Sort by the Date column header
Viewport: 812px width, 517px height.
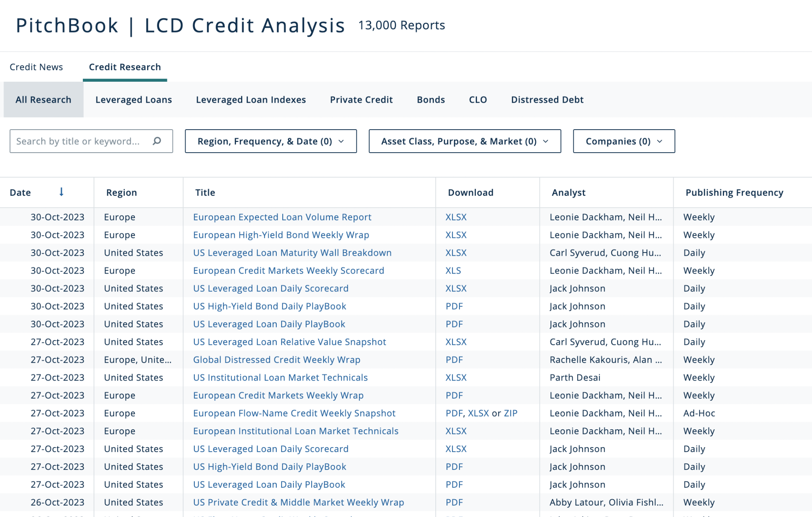click(20, 193)
